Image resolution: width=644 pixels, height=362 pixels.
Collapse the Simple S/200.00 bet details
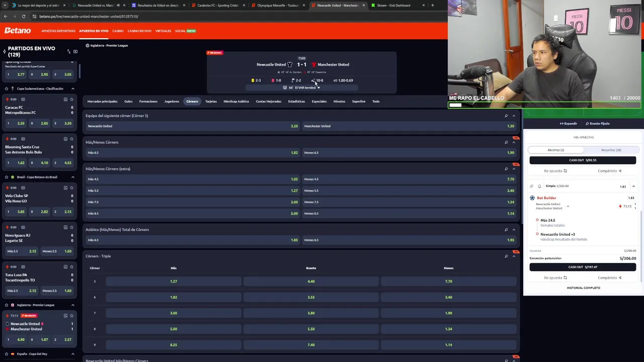click(633, 187)
